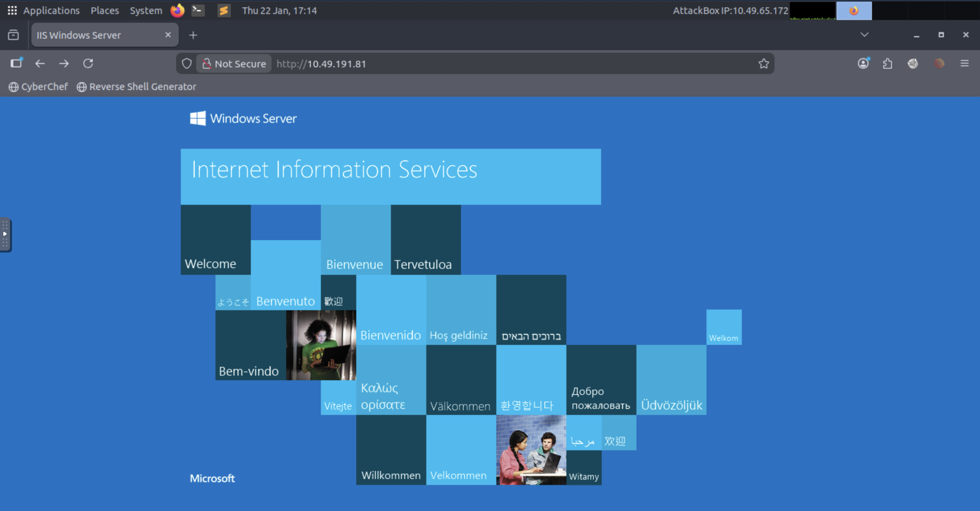
Task: Open the Firefox account profile icon
Action: coord(863,64)
